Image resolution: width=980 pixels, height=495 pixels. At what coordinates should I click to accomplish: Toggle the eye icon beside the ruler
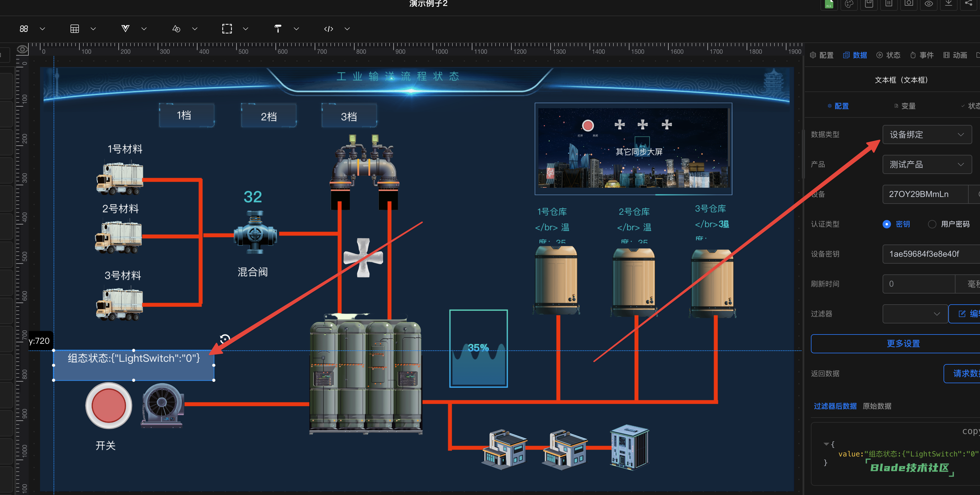[22, 49]
